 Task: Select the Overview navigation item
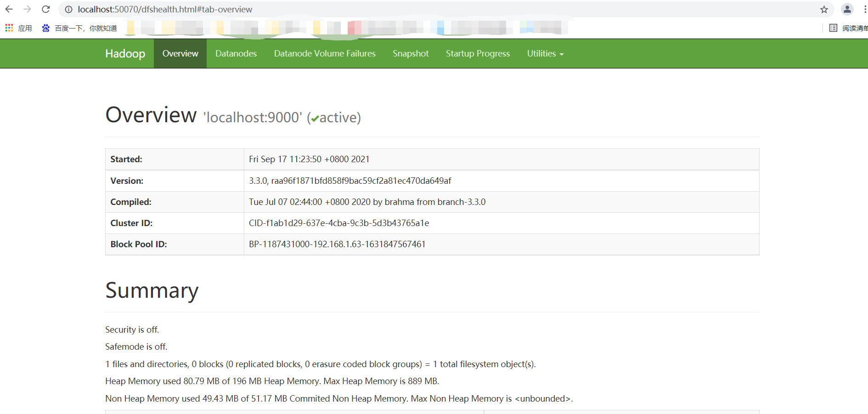coord(180,54)
